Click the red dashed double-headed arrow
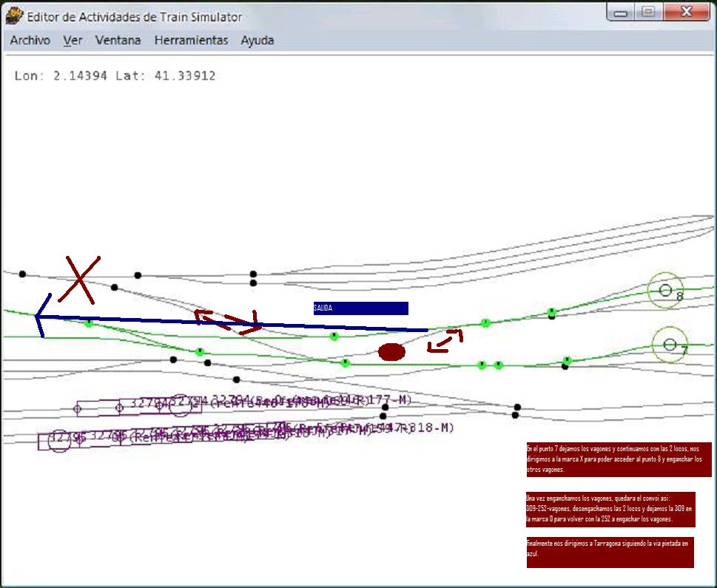 click(x=228, y=320)
